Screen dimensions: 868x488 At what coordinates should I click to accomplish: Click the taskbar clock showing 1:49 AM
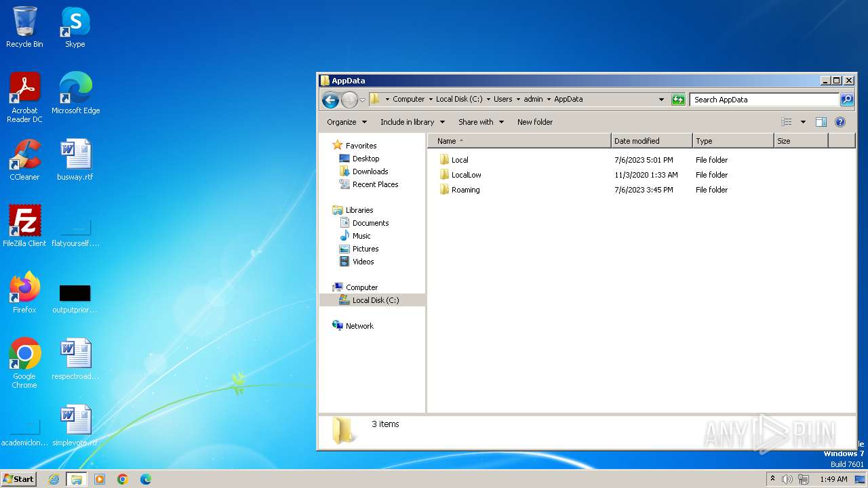833,479
